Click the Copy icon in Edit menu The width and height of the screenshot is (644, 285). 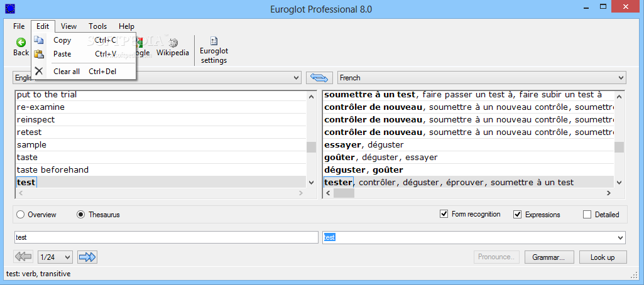[38, 40]
